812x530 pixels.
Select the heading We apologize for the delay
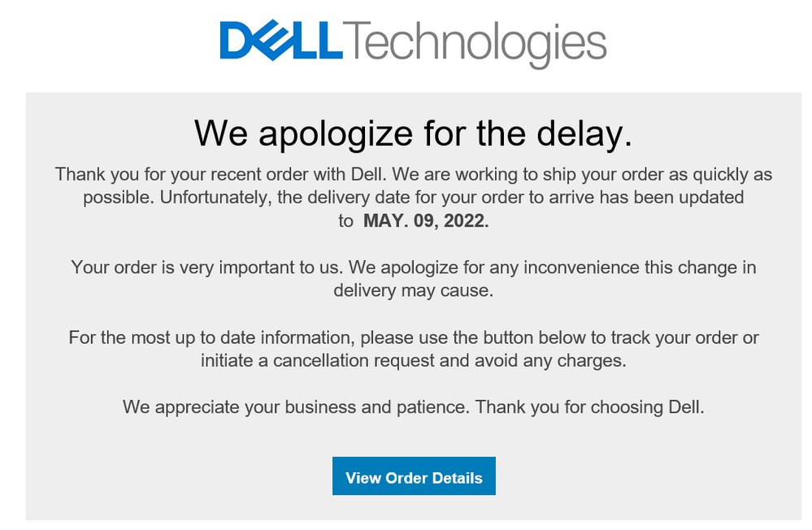tap(413, 133)
